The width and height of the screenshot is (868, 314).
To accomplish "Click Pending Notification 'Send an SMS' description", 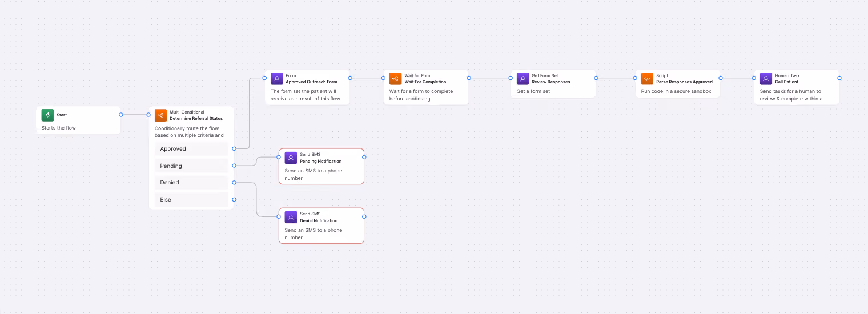I will click(314, 174).
